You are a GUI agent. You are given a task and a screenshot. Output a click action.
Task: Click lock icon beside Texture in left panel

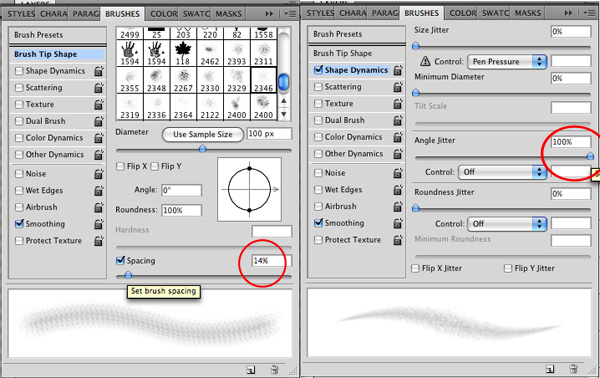[x=99, y=104]
